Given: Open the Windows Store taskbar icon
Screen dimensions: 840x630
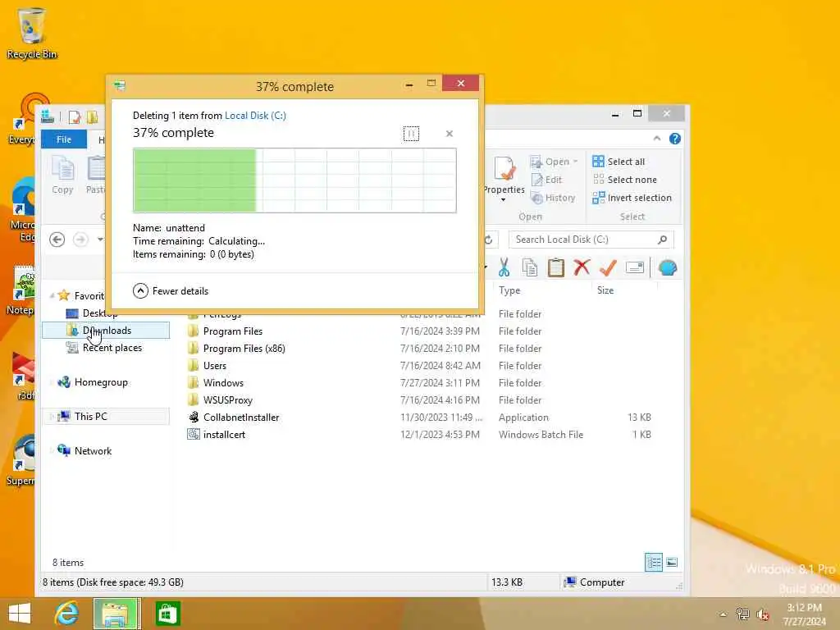Looking at the screenshot, I should tap(167, 614).
